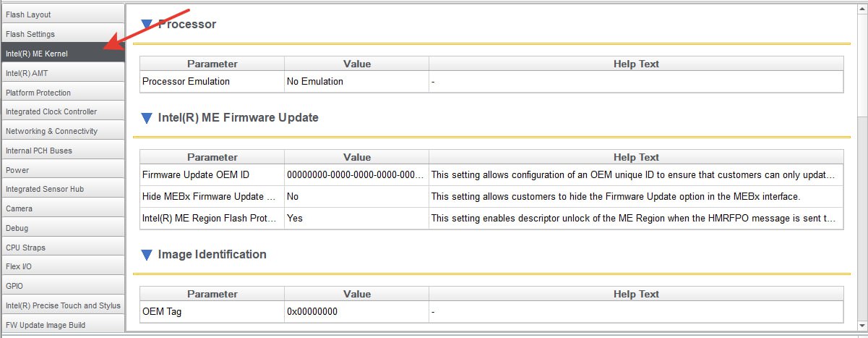Open Integrated Clock Controller page

pos(62,111)
